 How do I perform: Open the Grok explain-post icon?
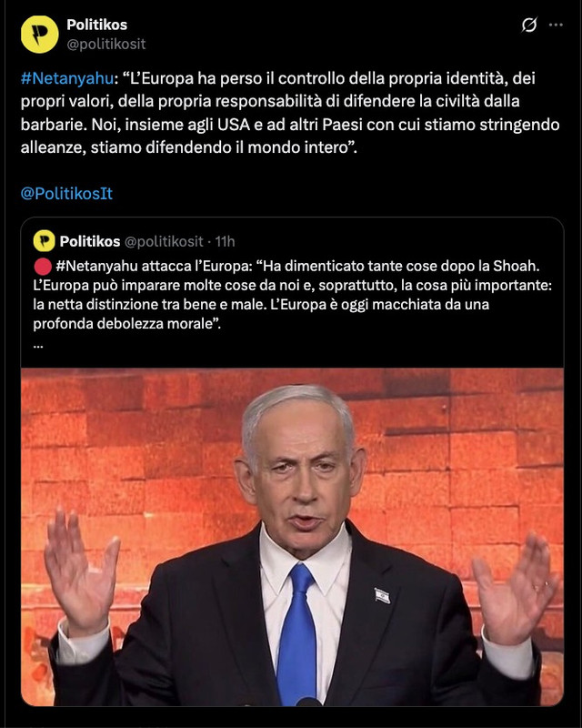528,25
